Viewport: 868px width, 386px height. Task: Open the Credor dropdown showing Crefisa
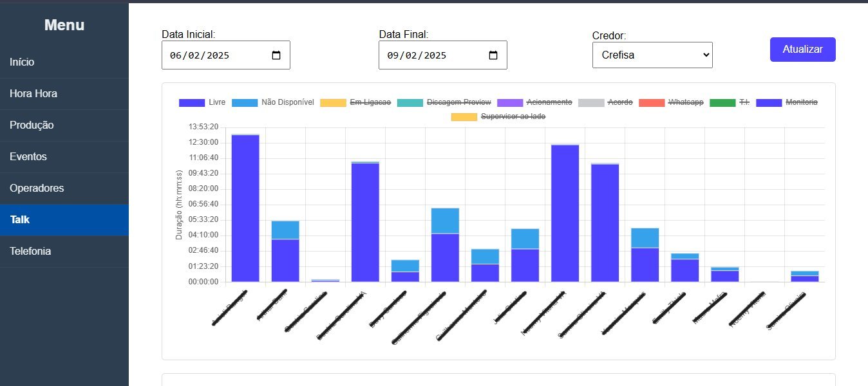click(x=652, y=55)
